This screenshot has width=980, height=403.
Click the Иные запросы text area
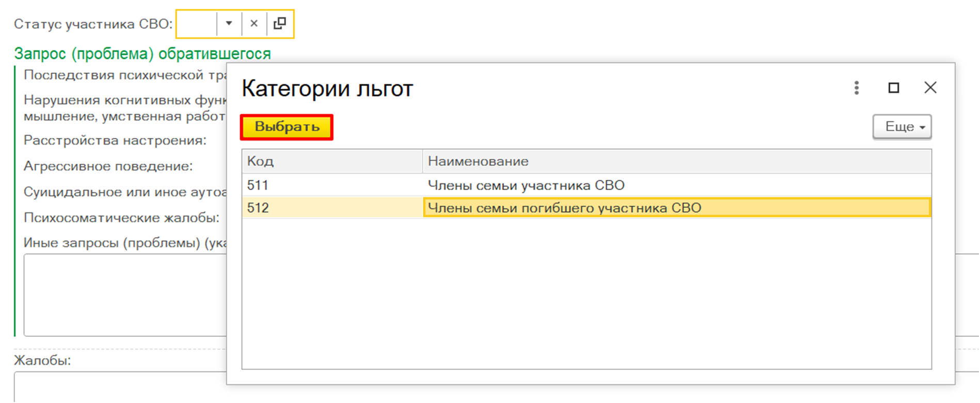click(124, 295)
